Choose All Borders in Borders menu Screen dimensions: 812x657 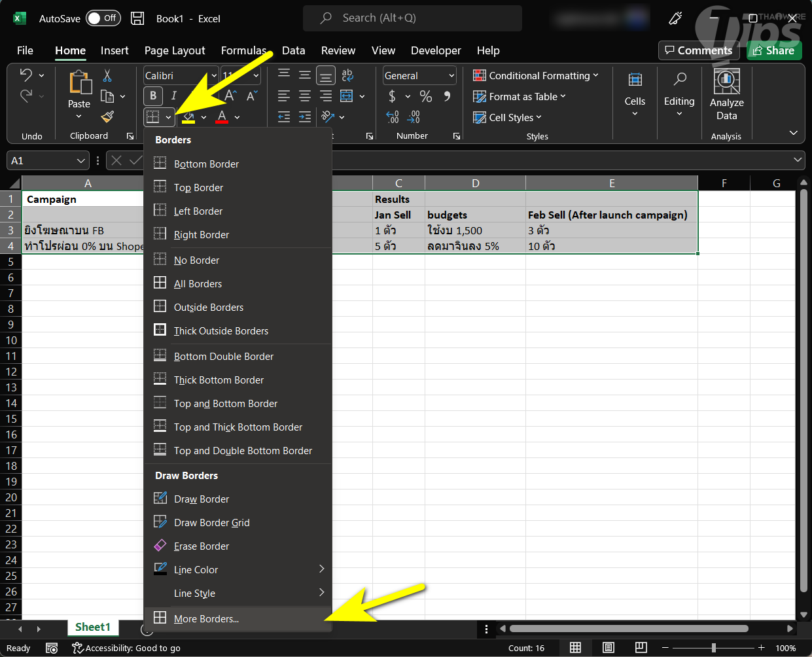(198, 284)
